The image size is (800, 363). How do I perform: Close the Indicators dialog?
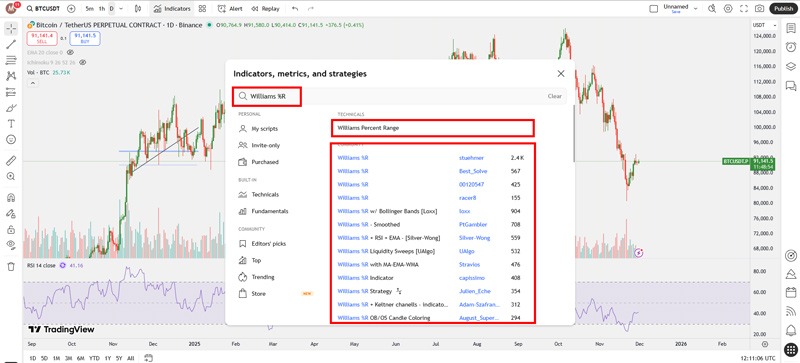(561, 74)
